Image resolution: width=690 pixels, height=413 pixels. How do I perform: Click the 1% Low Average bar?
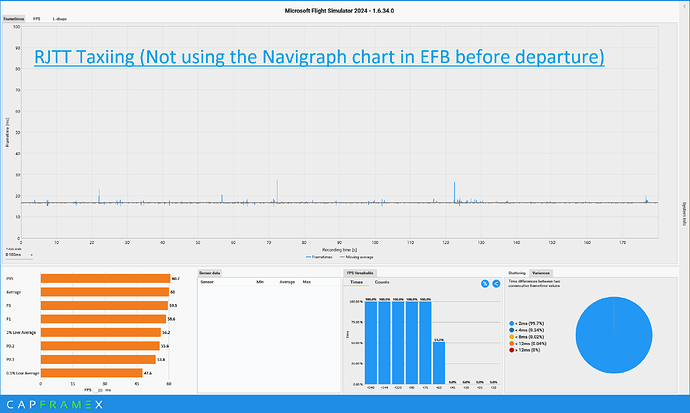pyautogui.click(x=100, y=333)
